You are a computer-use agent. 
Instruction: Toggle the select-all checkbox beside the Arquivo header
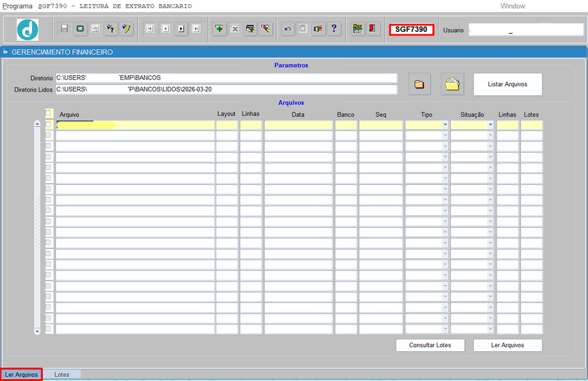48,113
